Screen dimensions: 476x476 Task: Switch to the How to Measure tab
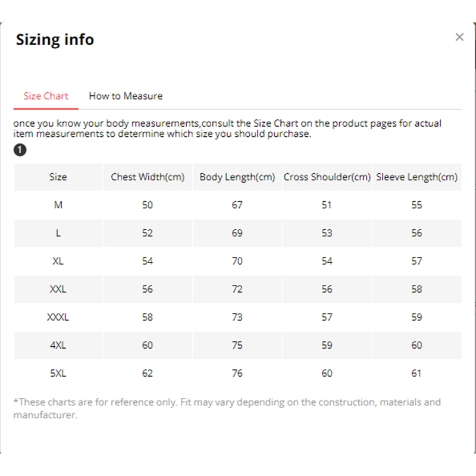tap(126, 96)
